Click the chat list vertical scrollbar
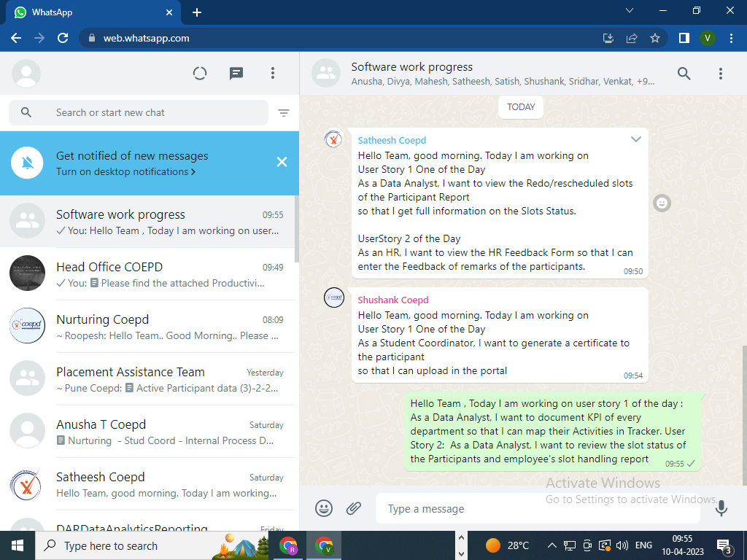The image size is (747, 560). 295,226
